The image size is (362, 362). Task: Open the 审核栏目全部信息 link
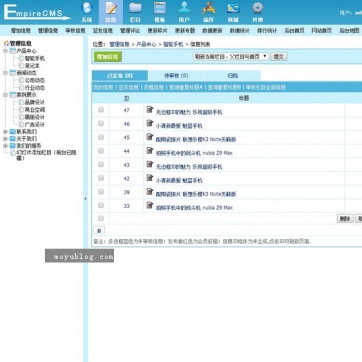266,87
